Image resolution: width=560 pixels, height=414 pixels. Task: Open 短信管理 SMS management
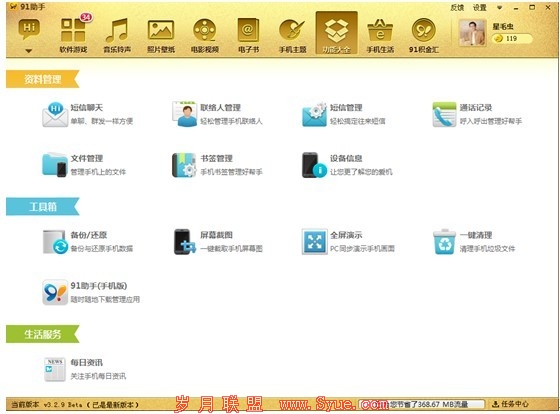[344, 114]
